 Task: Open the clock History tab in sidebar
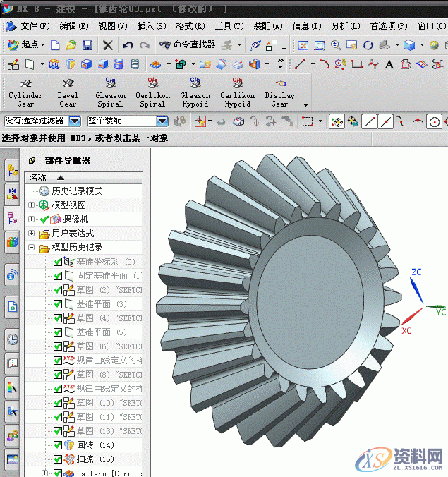pyautogui.click(x=12, y=339)
